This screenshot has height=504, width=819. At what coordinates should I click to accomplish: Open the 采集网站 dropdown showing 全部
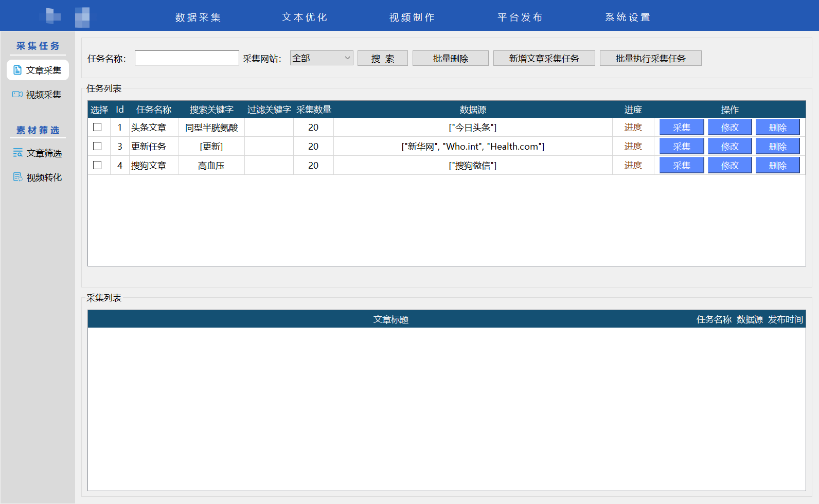click(322, 58)
